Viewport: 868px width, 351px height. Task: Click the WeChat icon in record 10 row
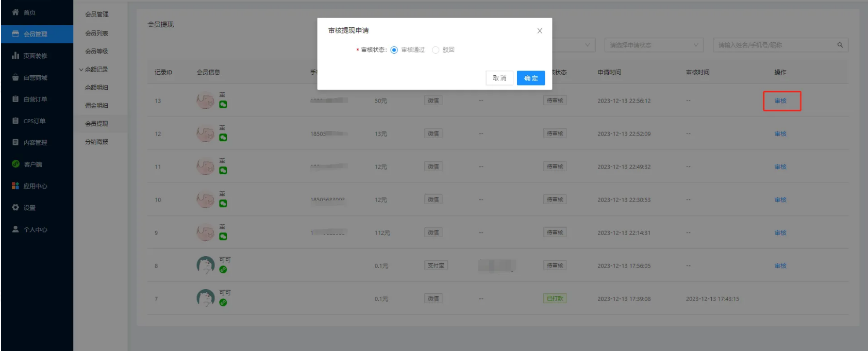tap(223, 204)
